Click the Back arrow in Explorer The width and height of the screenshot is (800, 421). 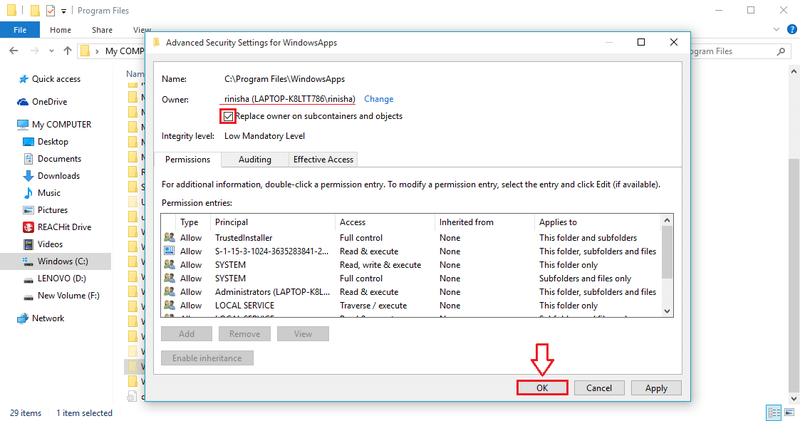[14, 51]
